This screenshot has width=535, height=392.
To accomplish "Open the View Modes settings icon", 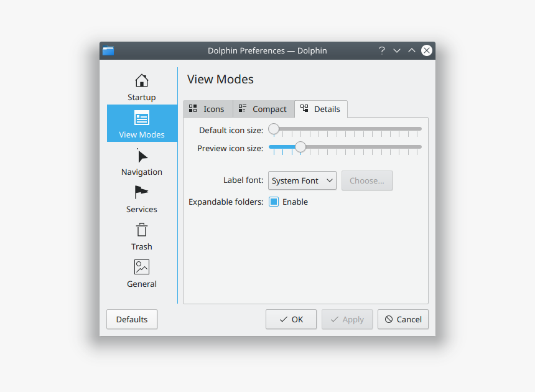I will point(141,123).
